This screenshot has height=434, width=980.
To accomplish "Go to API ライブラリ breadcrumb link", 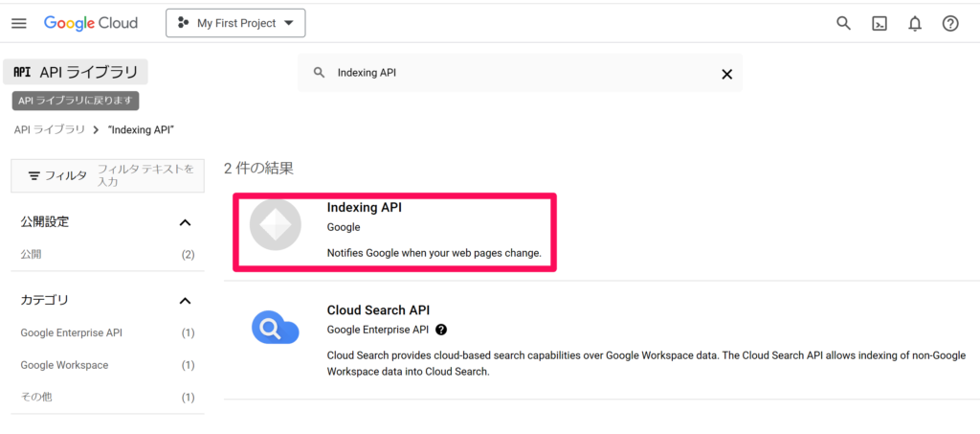I will [50, 130].
